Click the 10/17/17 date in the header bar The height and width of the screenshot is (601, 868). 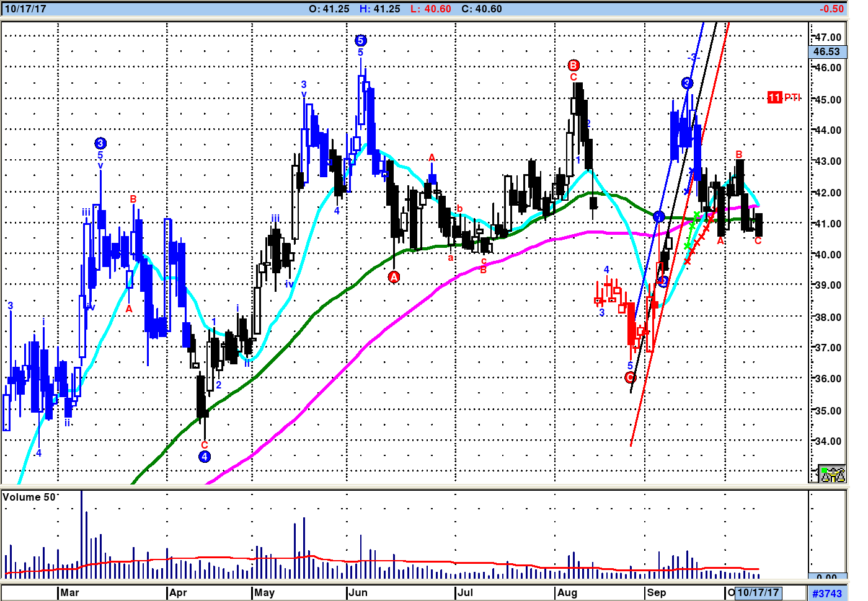click(25, 9)
